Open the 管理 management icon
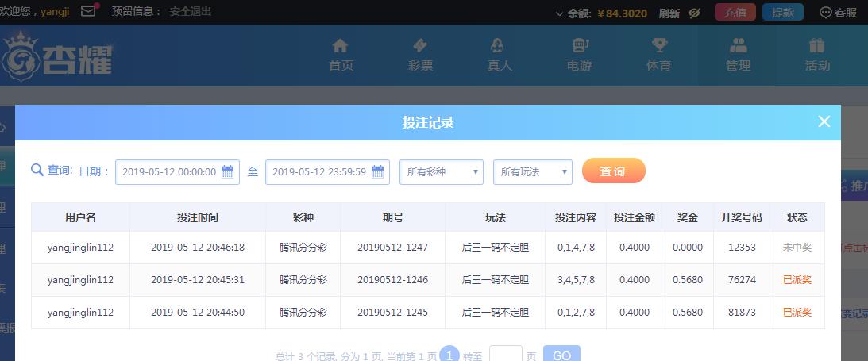This screenshot has width=868, height=361. [738, 46]
